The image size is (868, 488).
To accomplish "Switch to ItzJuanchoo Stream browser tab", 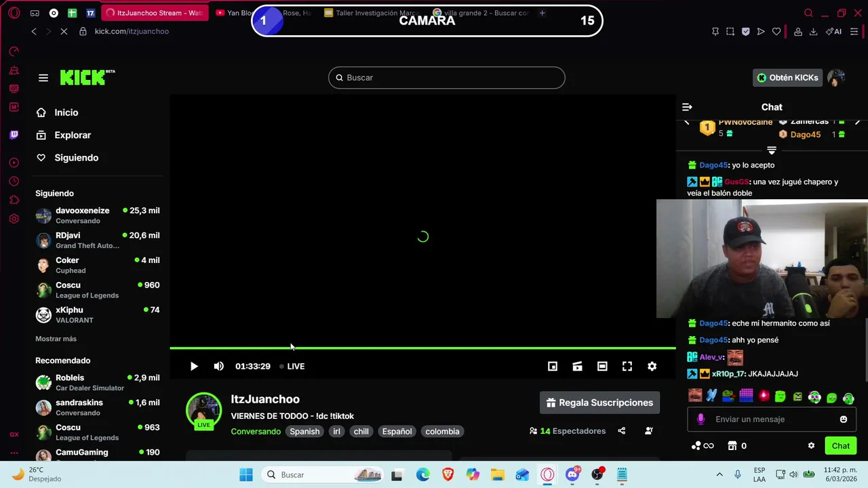I will click(x=155, y=13).
